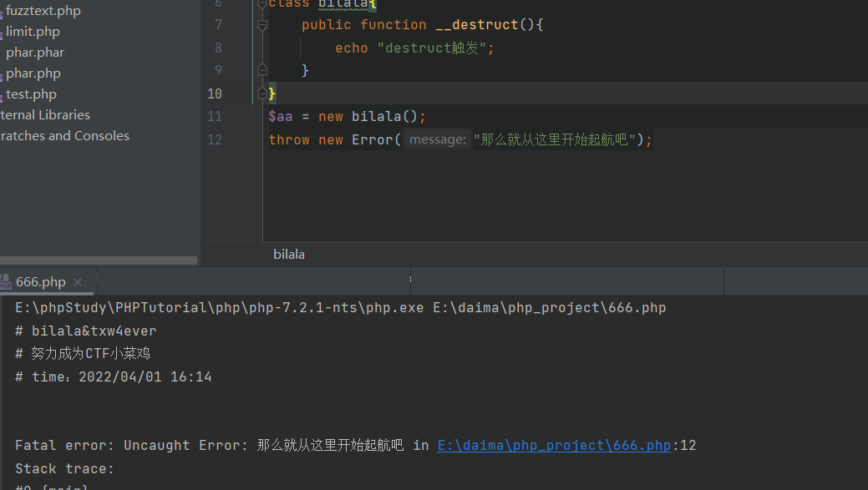Image resolution: width=868 pixels, height=490 pixels.
Task: Click class fold end marker at line 10
Action: coord(262,93)
